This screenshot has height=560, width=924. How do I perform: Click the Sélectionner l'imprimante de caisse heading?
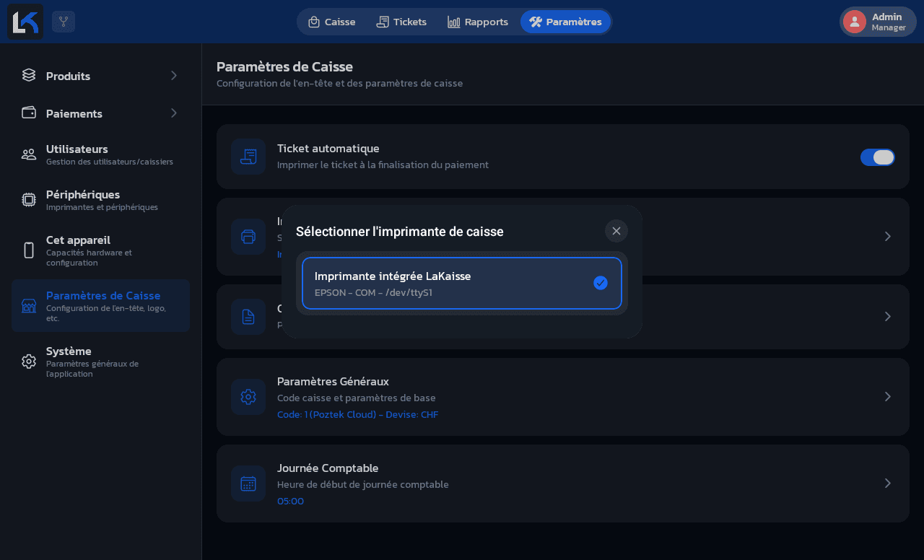400,232
